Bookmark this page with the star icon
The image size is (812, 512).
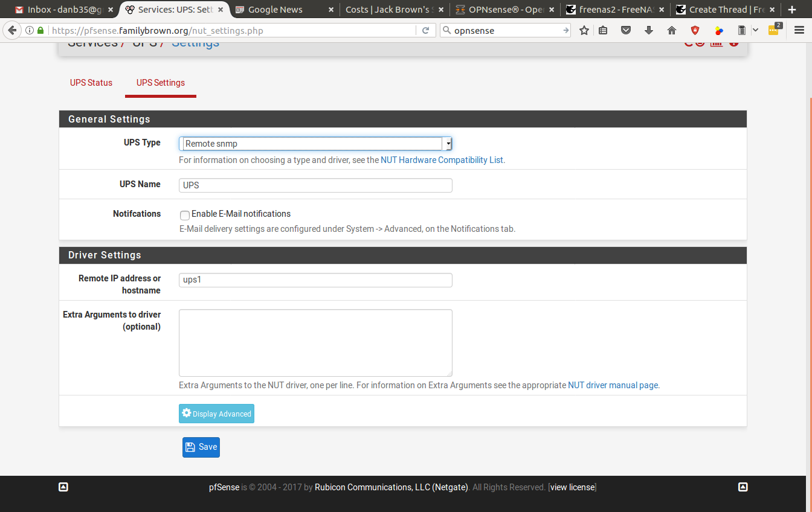pos(584,30)
